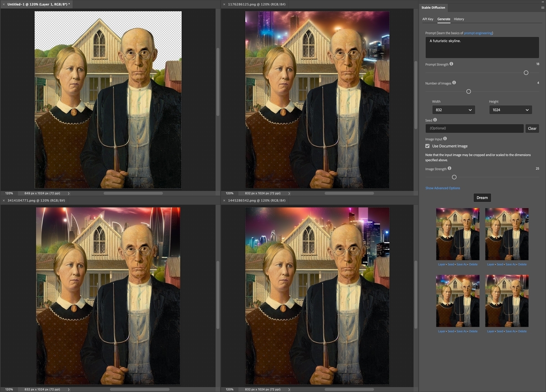The width and height of the screenshot is (546, 392).
Task: Click the Prompt Strength info icon
Action: (451, 64)
